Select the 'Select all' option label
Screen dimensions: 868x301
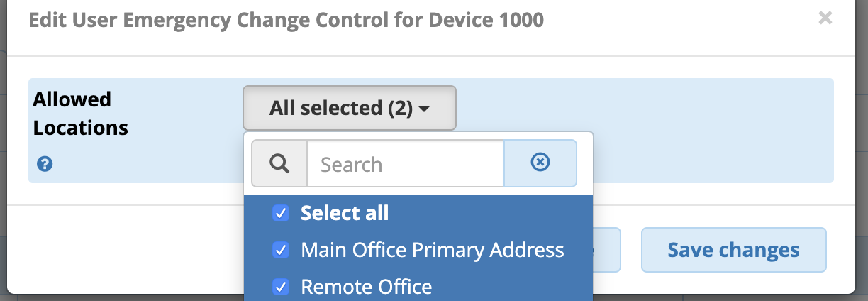click(x=345, y=213)
